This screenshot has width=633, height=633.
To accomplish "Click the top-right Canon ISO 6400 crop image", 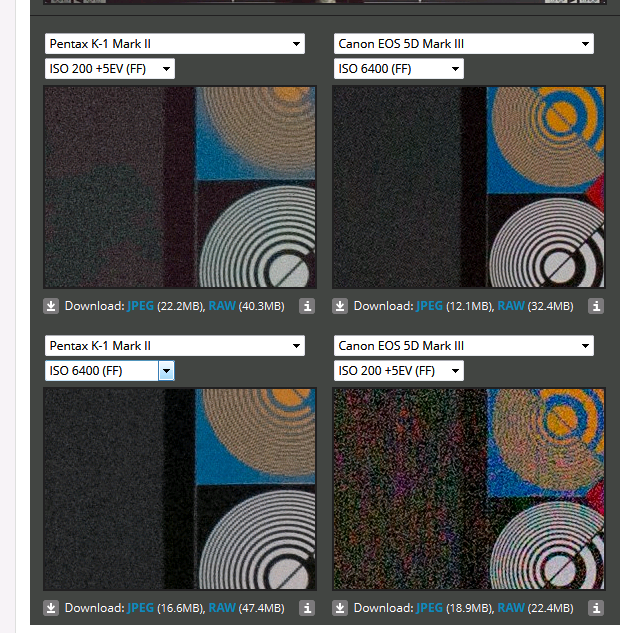I will coord(469,187).
